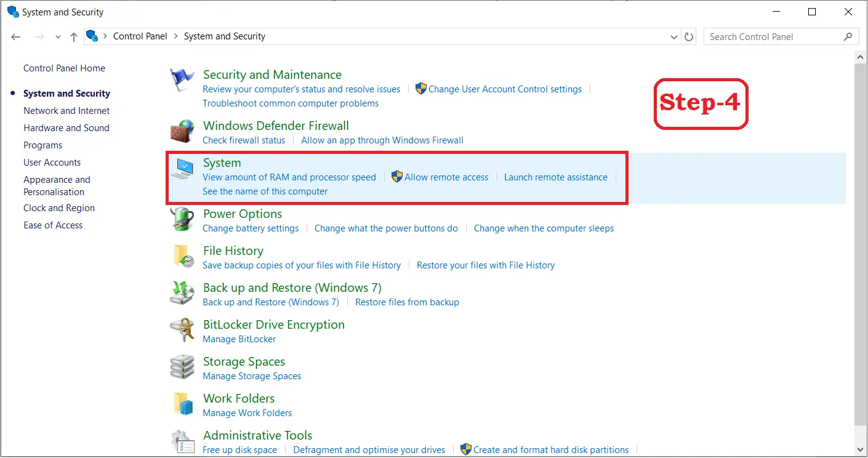Click Manage BitLocker link
Viewport: 868px width, 458px height.
pyautogui.click(x=239, y=339)
